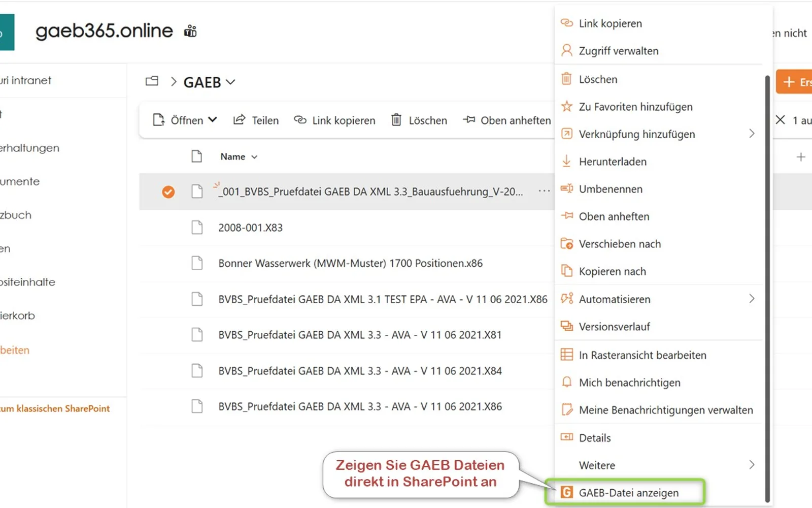Expand Verknüpfung hinzufügen submenu
Image resolution: width=812 pixels, height=508 pixels.
[x=752, y=134]
